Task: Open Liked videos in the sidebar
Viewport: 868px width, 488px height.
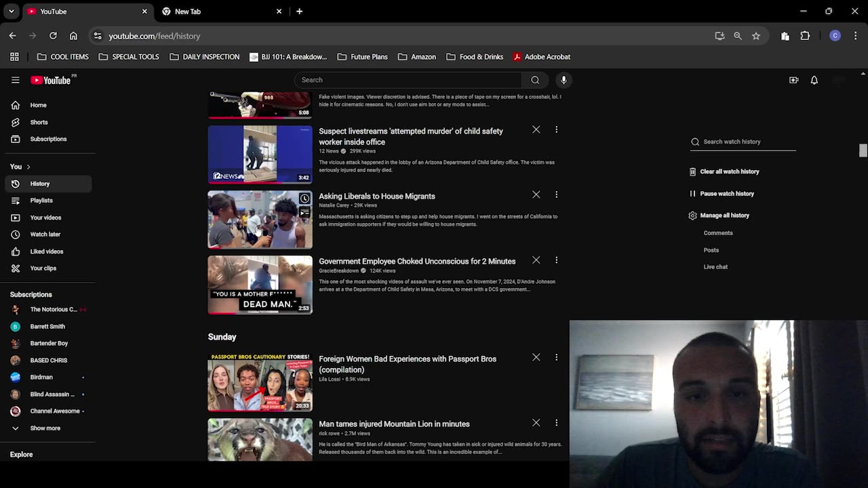Action: [47, 251]
